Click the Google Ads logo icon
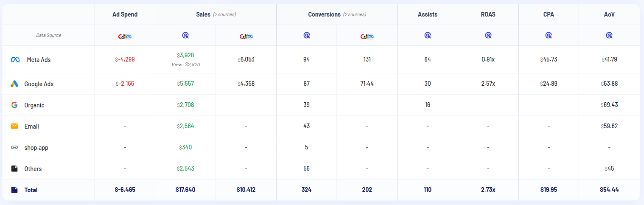The image size is (644, 205). (x=14, y=84)
